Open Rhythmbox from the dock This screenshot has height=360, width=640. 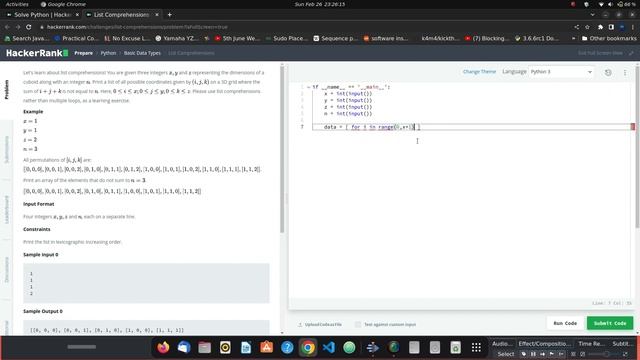[225, 347]
